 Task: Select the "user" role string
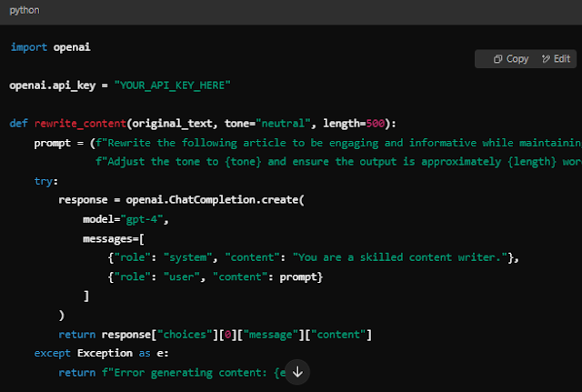pos(182,276)
